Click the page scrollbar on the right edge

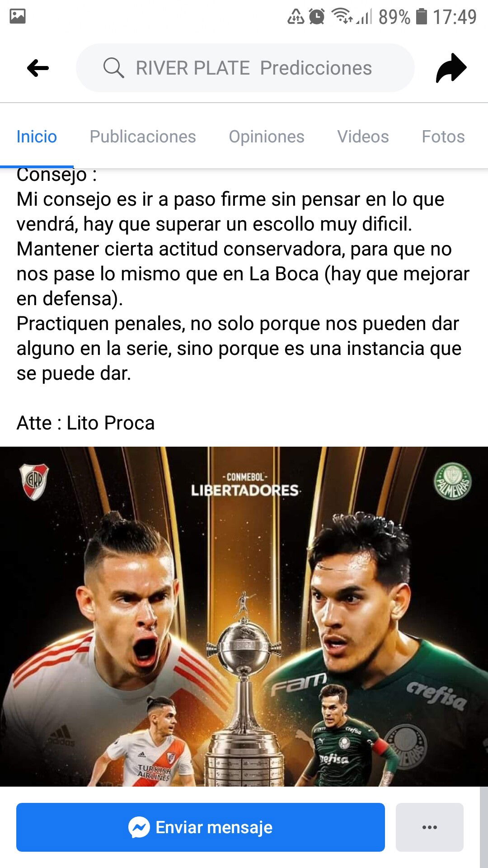point(483,827)
